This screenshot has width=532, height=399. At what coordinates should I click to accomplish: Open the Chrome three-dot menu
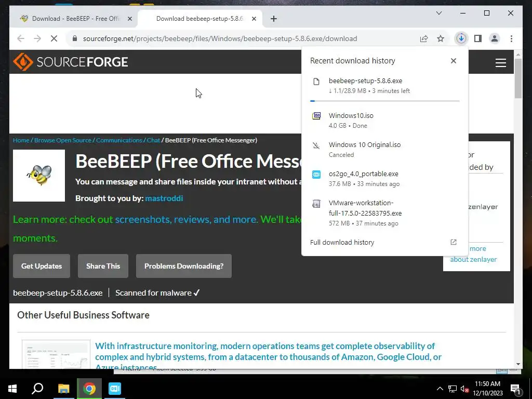pos(511,38)
